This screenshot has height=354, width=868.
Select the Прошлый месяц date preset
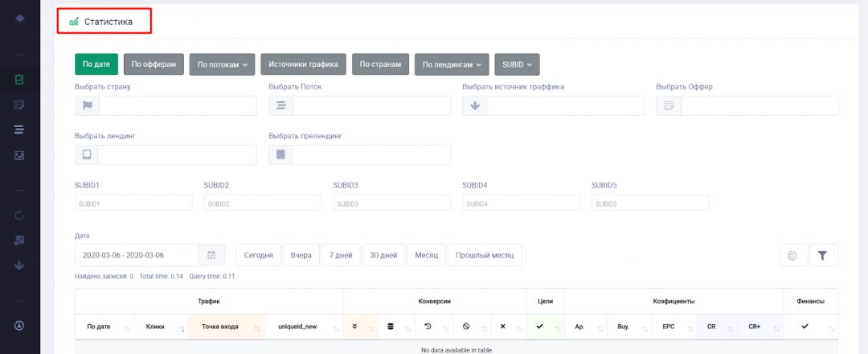[485, 255]
